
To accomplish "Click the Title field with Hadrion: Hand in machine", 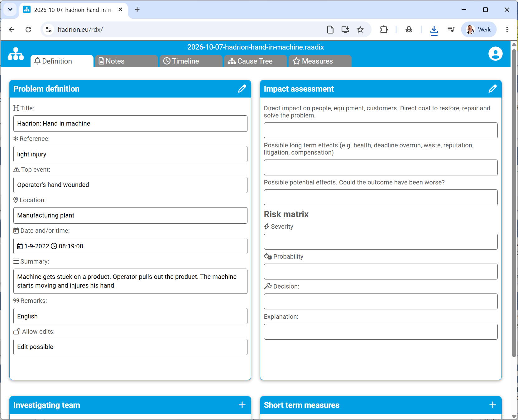I will [130, 123].
